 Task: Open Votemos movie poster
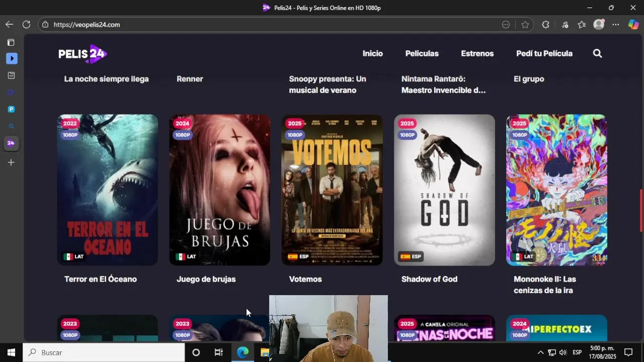[x=332, y=190]
